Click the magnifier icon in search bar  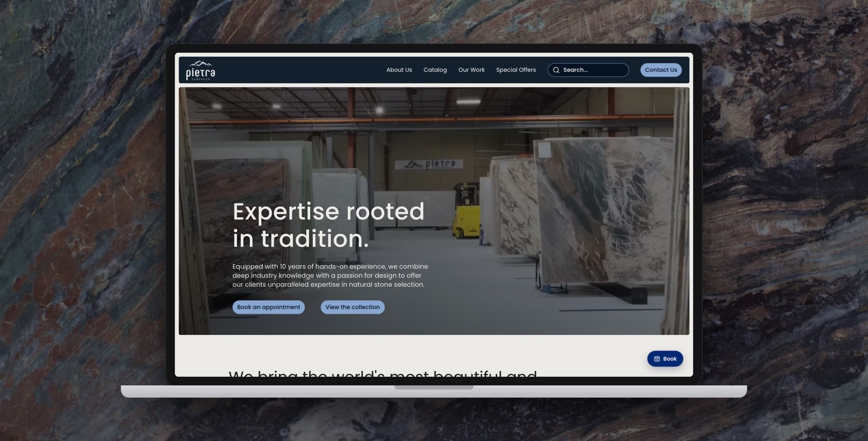click(x=556, y=70)
